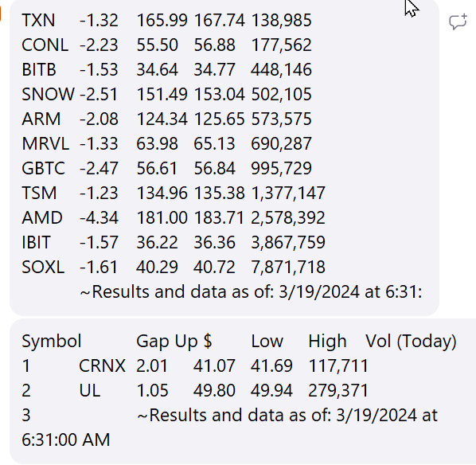Click the CRNX symbol in second message
Screen dimensions: 476x465
(102, 365)
